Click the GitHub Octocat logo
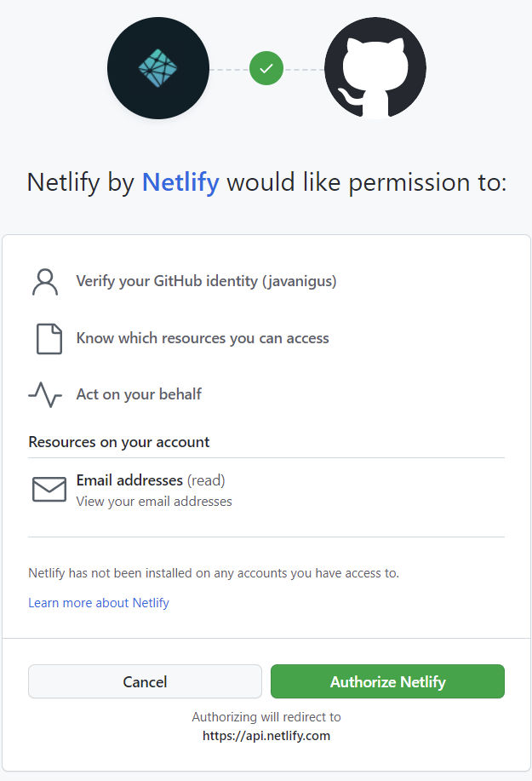 [x=375, y=68]
